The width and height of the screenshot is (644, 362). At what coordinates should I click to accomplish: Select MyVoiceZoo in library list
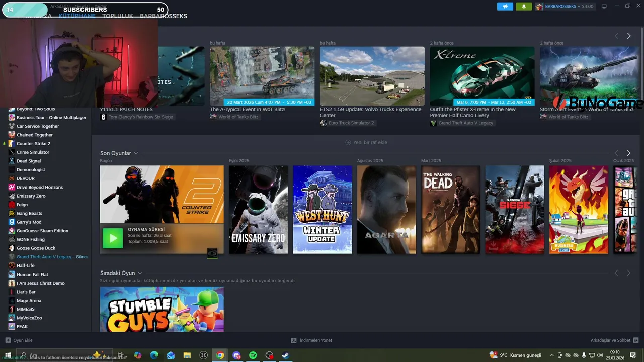coord(29,318)
